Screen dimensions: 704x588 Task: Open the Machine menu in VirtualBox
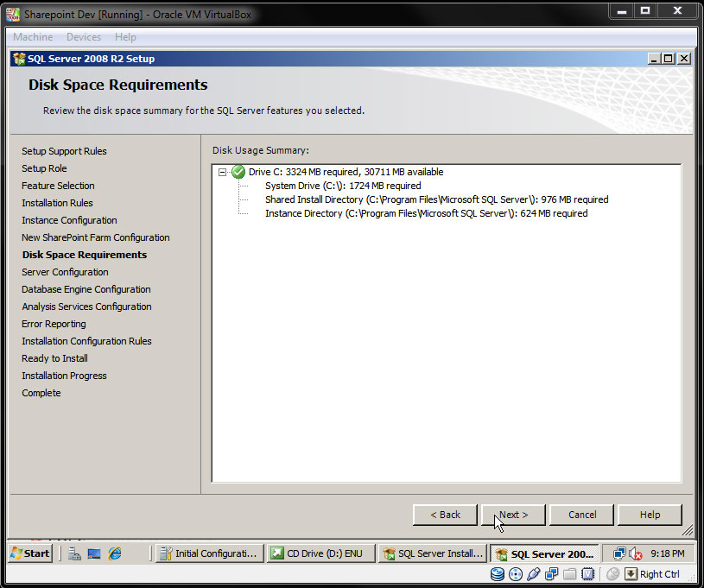tap(33, 37)
